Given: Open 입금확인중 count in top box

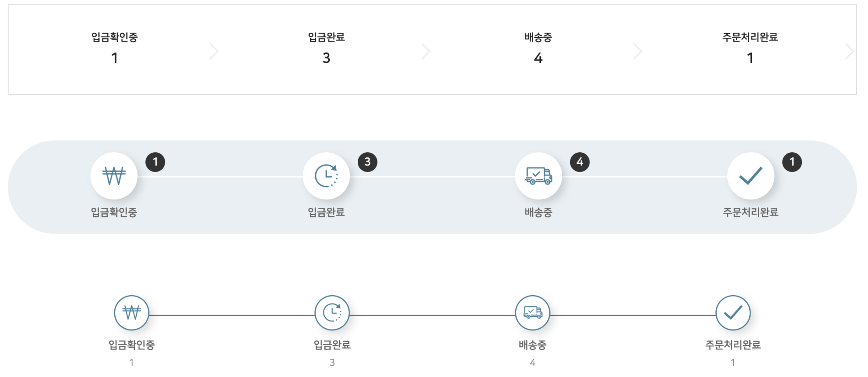Looking at the screenshot, I should pos(114,58).
